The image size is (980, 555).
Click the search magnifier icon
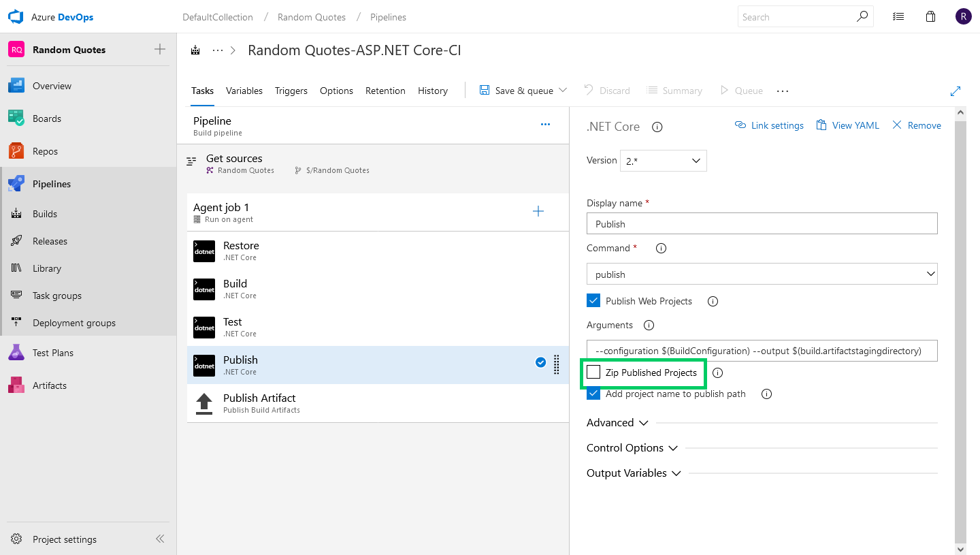862,16
